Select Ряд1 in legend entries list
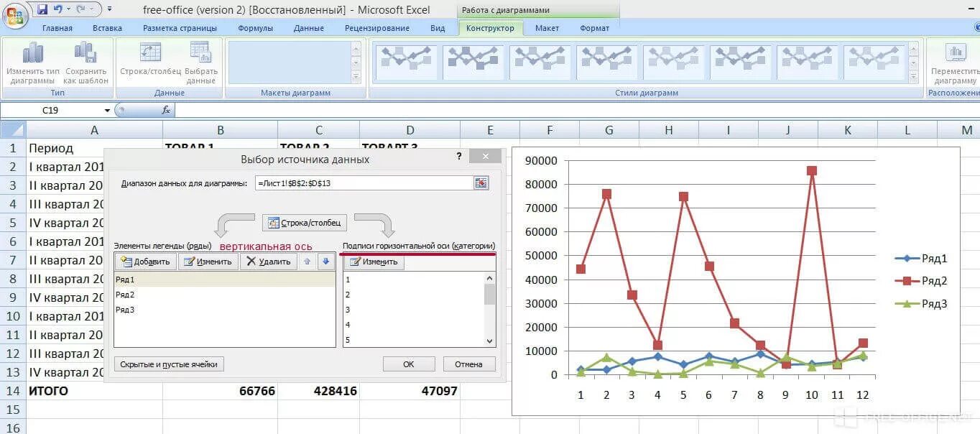 [224, 280]
